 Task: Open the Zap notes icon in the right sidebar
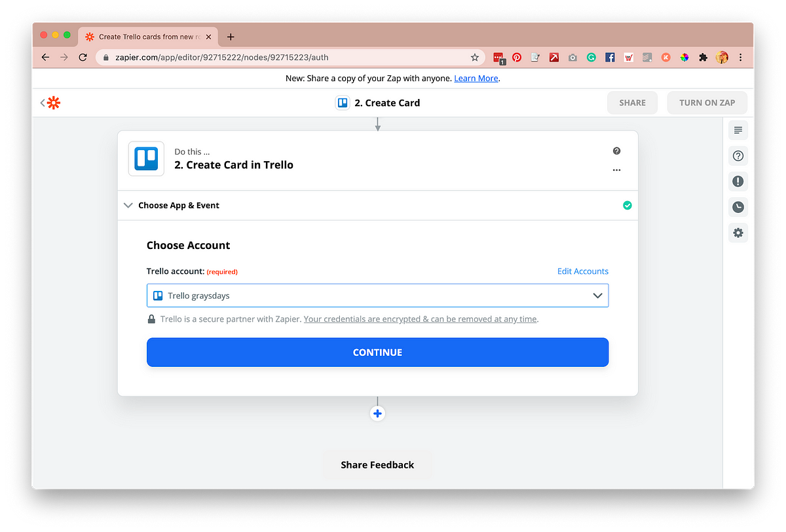coord(738,130)
